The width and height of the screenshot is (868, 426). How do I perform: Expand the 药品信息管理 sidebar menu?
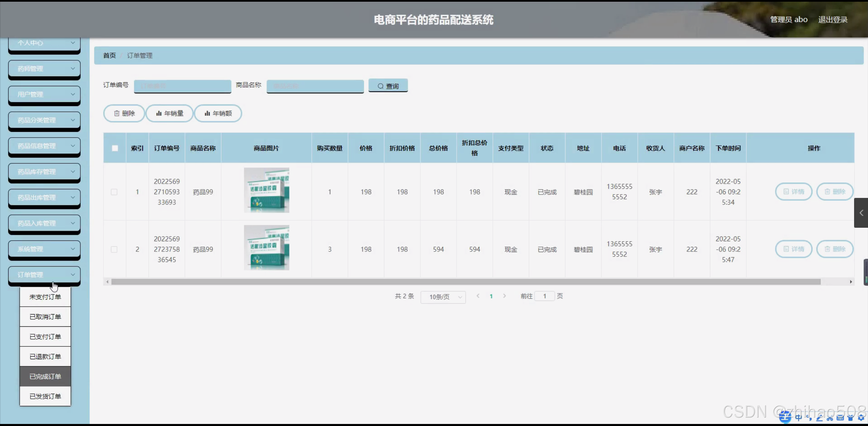[x=44, y=146]
